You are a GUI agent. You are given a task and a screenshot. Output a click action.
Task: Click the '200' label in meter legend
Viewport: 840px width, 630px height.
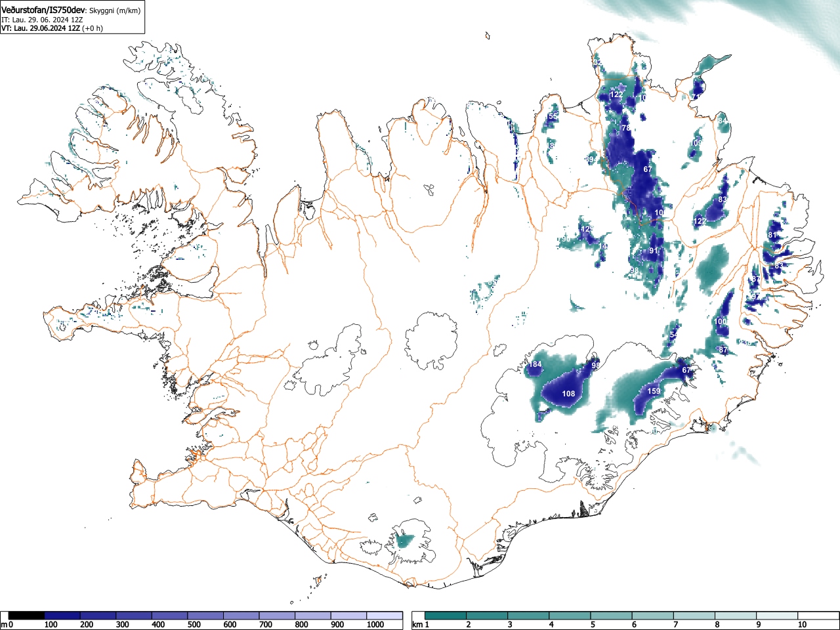pos(87,625)
